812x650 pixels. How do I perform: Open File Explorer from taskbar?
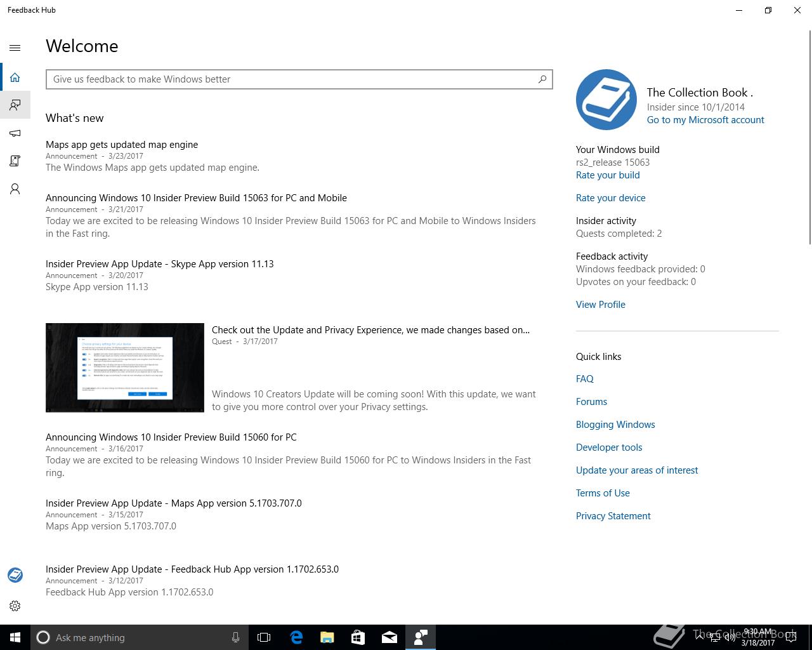tap(327, 637)
